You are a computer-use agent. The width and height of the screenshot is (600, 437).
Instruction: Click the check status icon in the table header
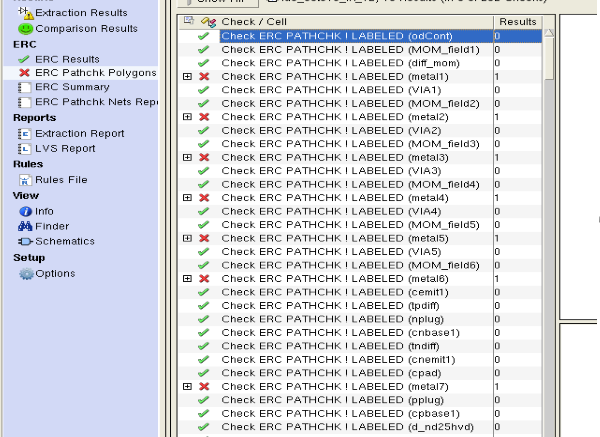(x=209, y=22)
